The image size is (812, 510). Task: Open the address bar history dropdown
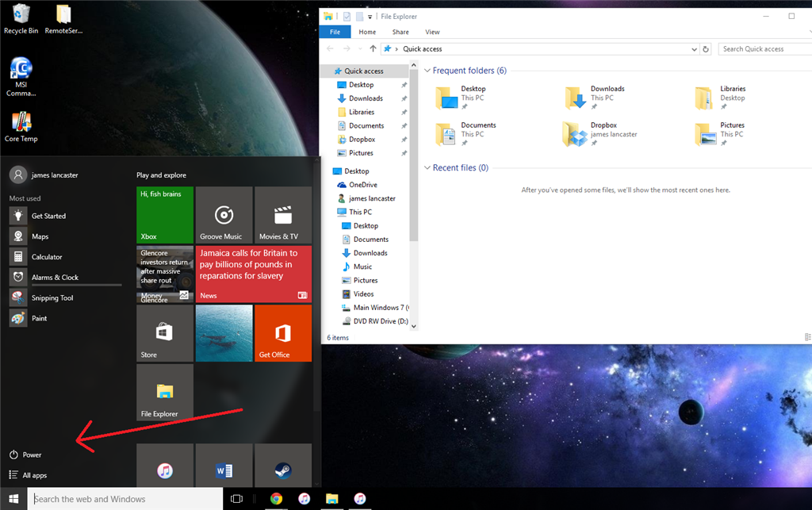click(694, 49)
